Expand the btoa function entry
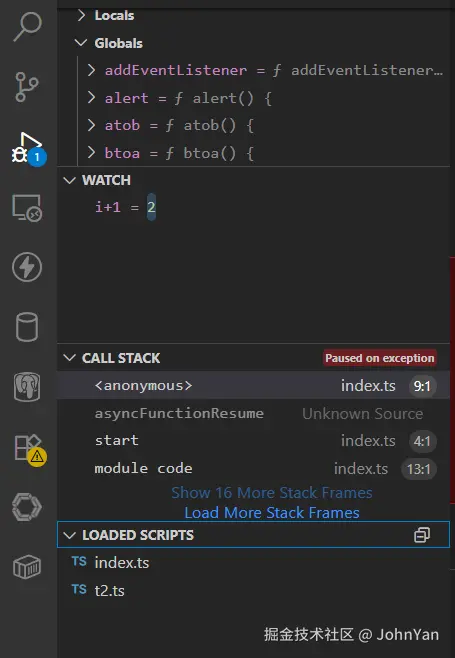The height and width of the screenshot is (658, 455). tap(91, 153)
